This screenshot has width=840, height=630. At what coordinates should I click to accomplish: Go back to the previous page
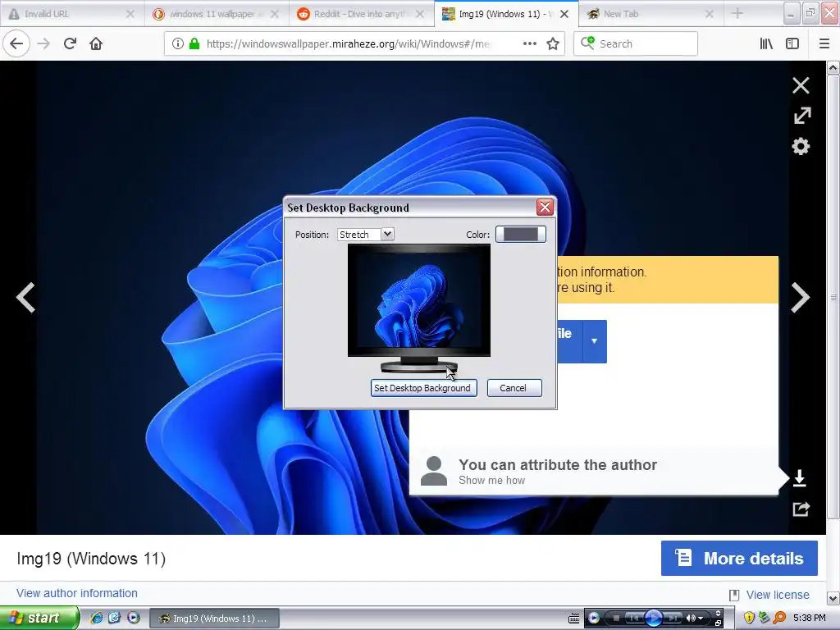tap(16, 43)
